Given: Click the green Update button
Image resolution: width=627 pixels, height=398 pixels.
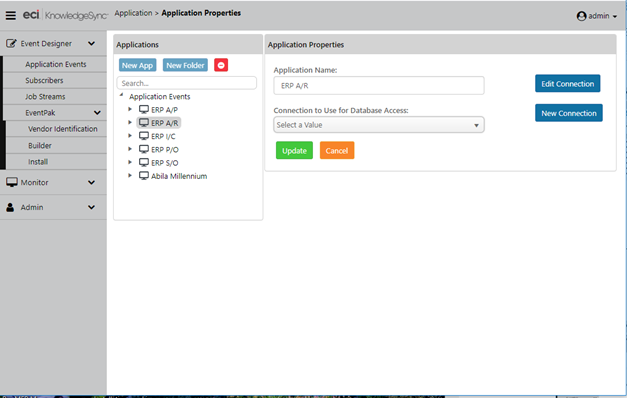Looking at the screenshot, I should click(x=294, y=150).
